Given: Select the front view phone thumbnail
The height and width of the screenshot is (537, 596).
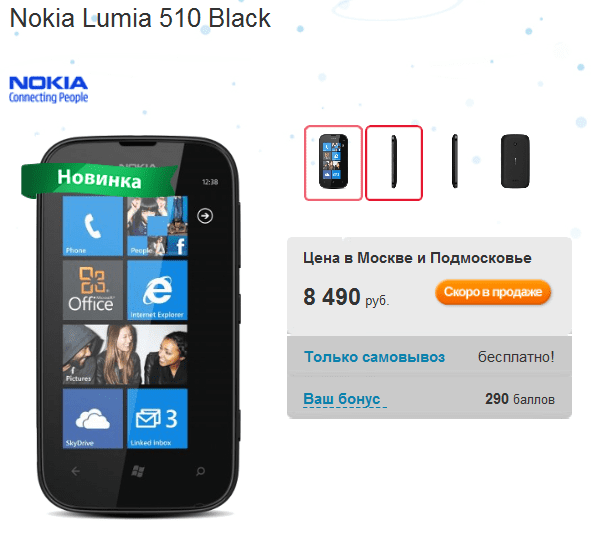Looking at the screenshot, I should point(333,163).
